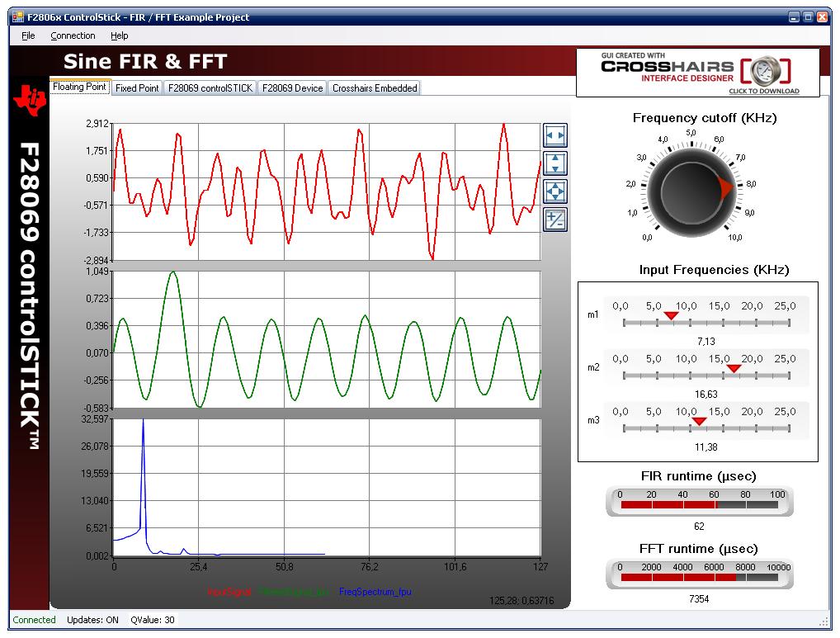The width and height of the screenshot is (840, 638).
Task: Click the 'Input Frequencies (KHz)' heading
Action: (x=714, y=270)
